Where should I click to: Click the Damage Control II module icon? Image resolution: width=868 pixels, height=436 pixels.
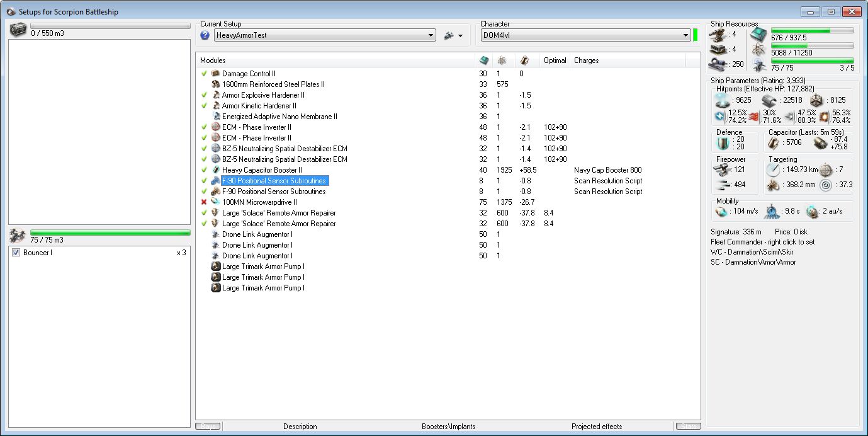click(215, 74)
